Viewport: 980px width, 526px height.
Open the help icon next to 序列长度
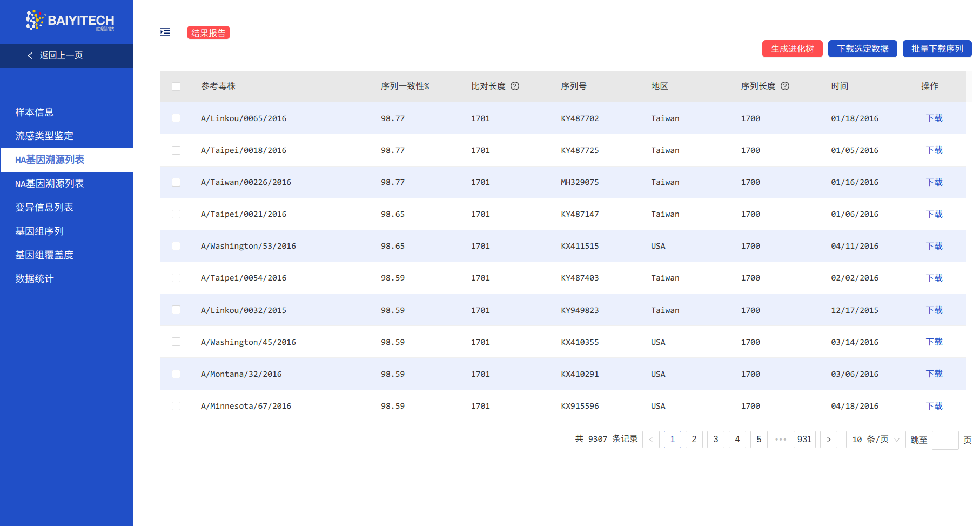785,86
